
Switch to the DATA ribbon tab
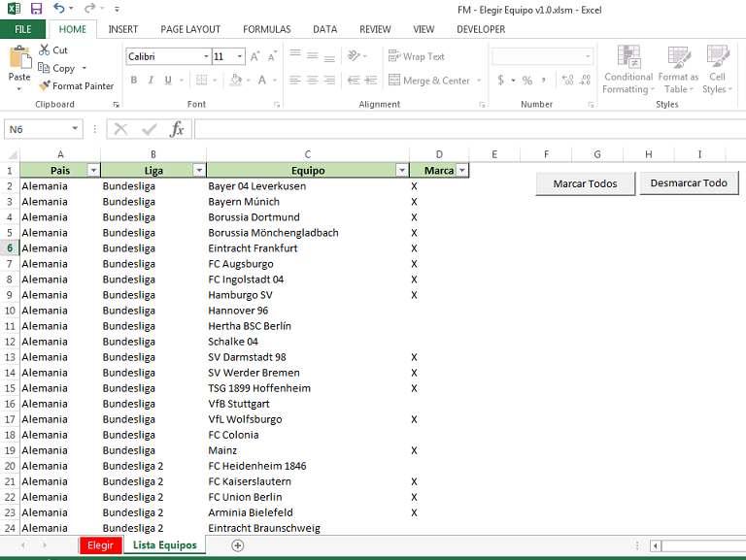coord(325,29)
